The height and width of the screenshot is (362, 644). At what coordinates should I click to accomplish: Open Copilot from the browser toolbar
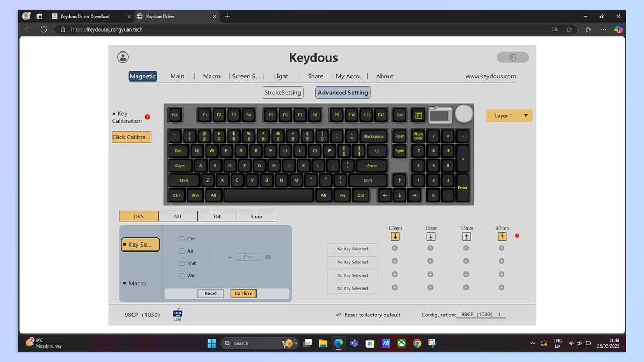618,29
